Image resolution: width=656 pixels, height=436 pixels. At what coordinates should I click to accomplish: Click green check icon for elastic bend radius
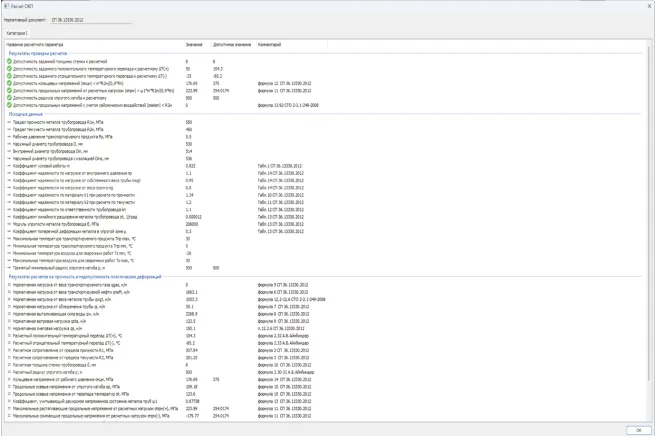pos(8,98)
